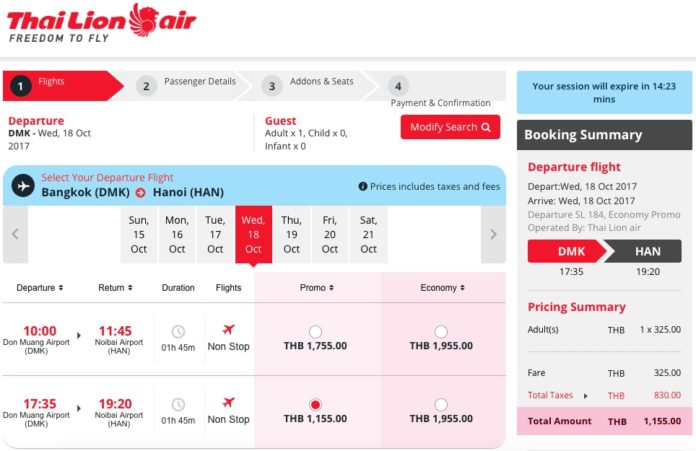Click the clock icon in the 10:00 flight row

click(x=178, y=332)
